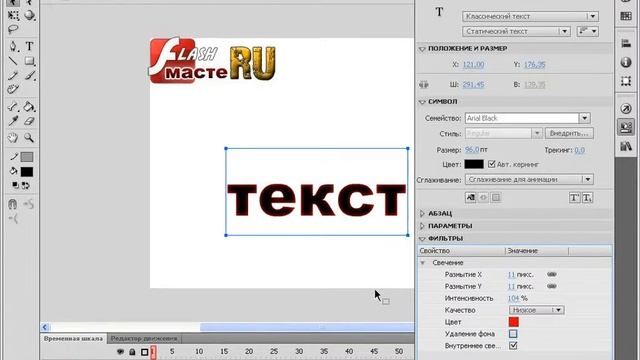Click the lock width and height link icon
Image resolution: width=640 pixels, height=360 pixels.
424,84
